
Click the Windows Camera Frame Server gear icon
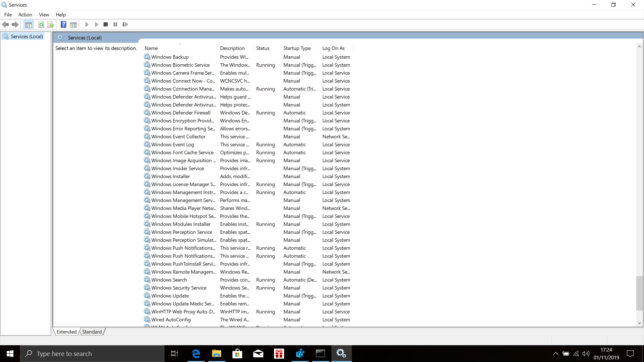[x=147, y=73]
